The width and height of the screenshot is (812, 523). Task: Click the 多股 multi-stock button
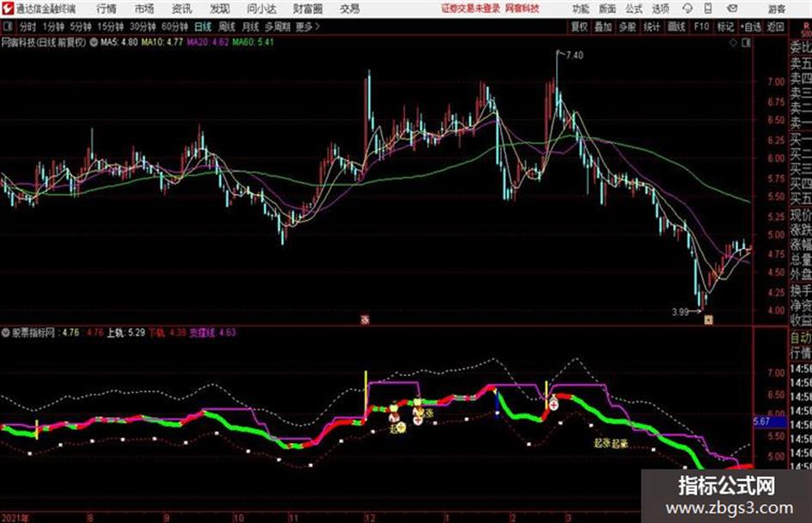point(627,27)
